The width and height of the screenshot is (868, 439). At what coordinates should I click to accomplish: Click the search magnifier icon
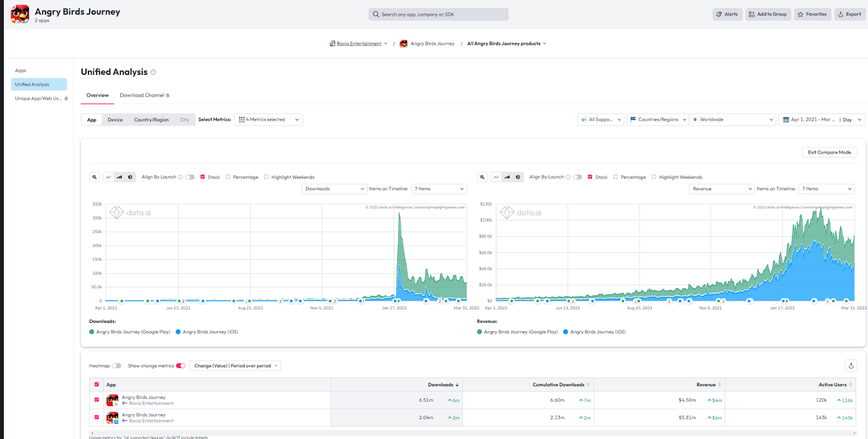tap(376, 14)
